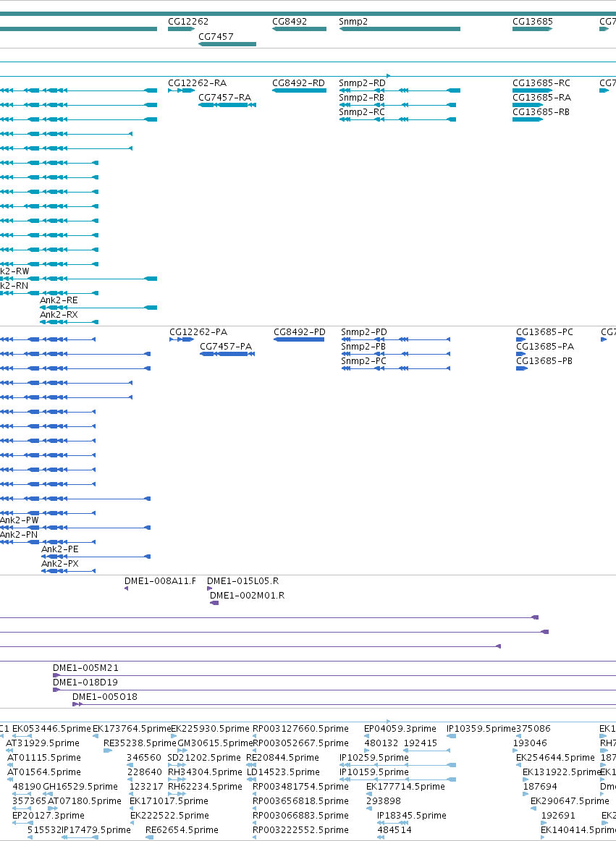Click the DME1-005M21 clone label
The height and width of the screenshot is (841, 616).
point(85,668)
